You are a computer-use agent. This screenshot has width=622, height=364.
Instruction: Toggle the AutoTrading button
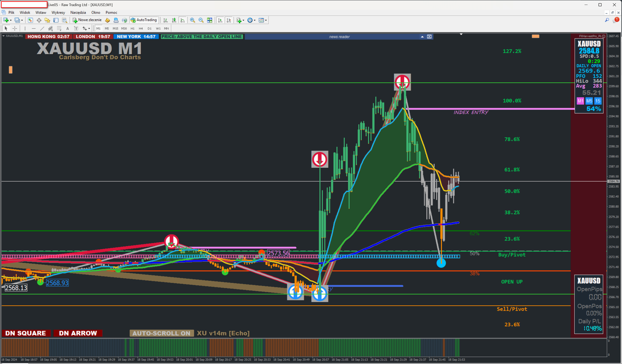click(144, 20)
